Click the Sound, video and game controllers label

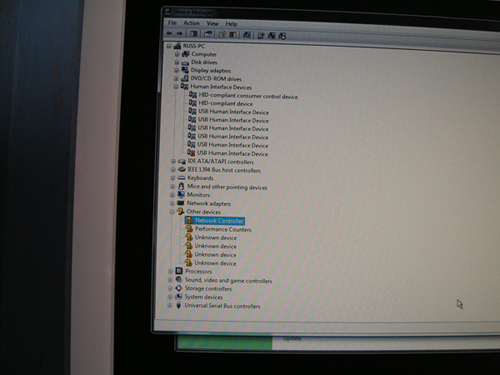click(228, 280)
